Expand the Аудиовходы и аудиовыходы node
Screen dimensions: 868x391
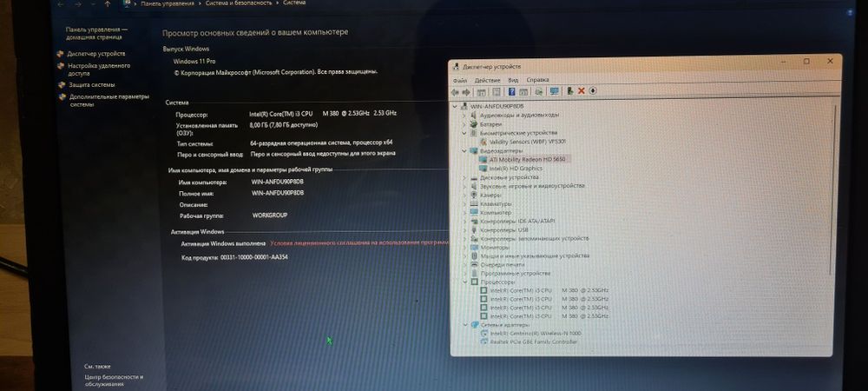(x=464, y=116)
